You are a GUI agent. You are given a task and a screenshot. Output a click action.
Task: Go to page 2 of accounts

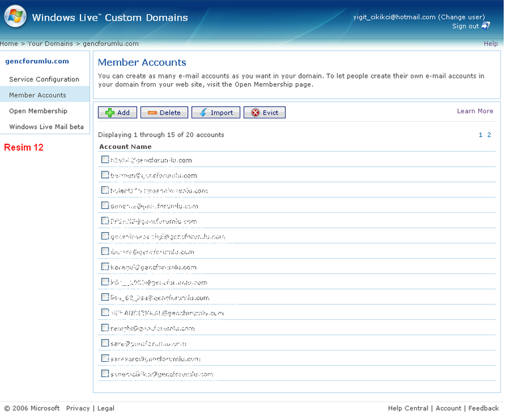click(x=489, y=135)
